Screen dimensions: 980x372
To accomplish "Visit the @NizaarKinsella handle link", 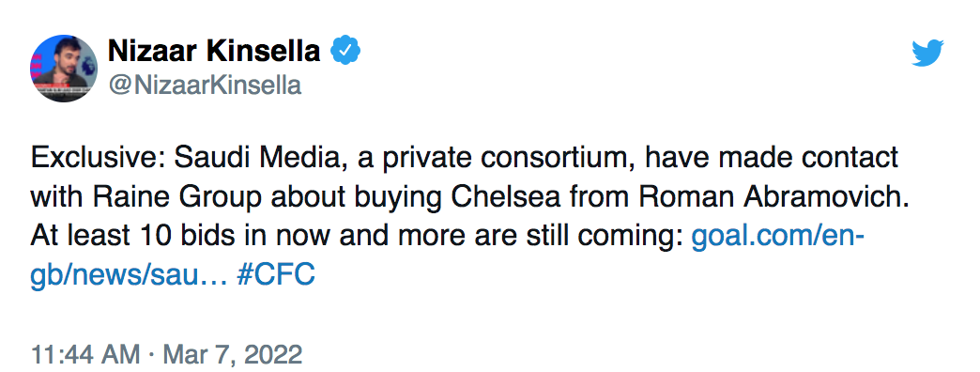I will tap(205, 85).
